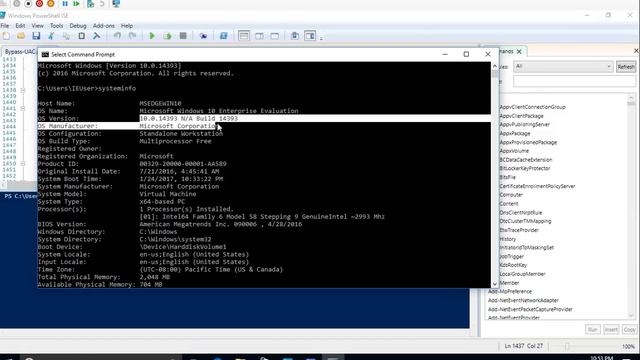Open the View menu

[x=38, y=25]
